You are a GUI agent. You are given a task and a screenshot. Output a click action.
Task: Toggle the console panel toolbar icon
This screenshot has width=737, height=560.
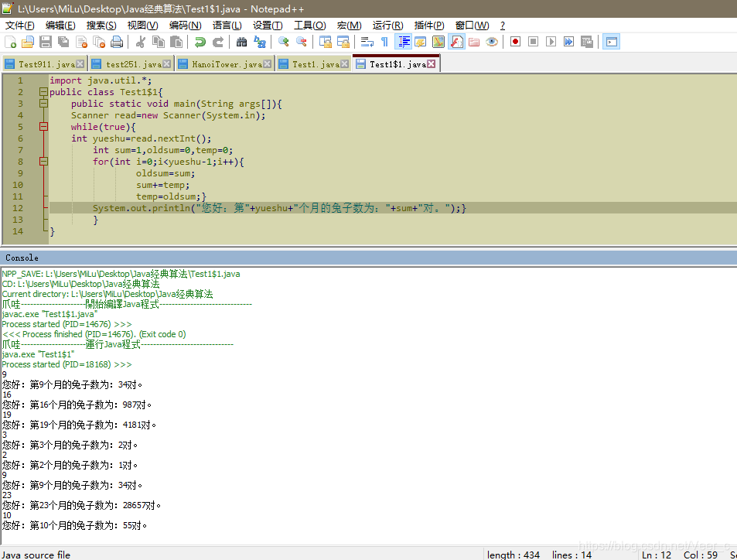[x=611, y=42]
